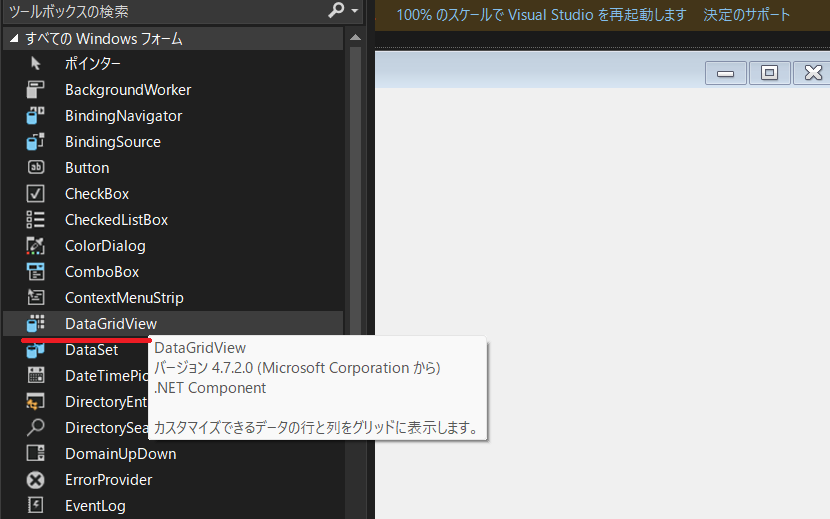This screenshot has height=519, width=830.
Task: Select the DataGridView toolbox item
Action: coord(110,324)
